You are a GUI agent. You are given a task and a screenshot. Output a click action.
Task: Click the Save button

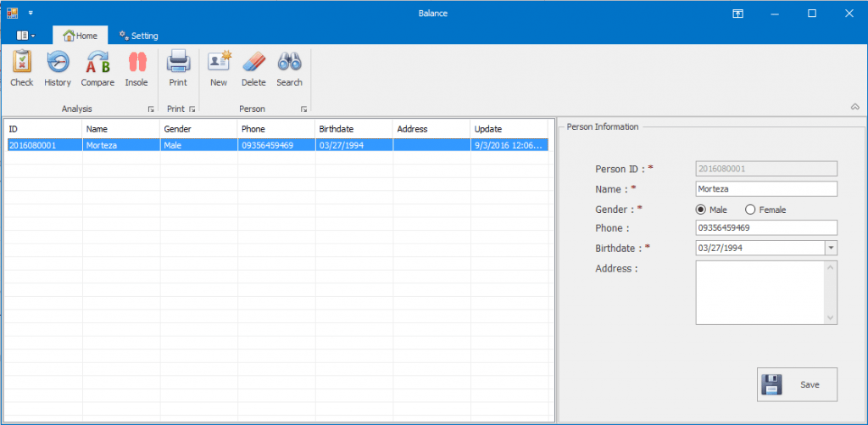pyautogui.click(x=797, y=384)
